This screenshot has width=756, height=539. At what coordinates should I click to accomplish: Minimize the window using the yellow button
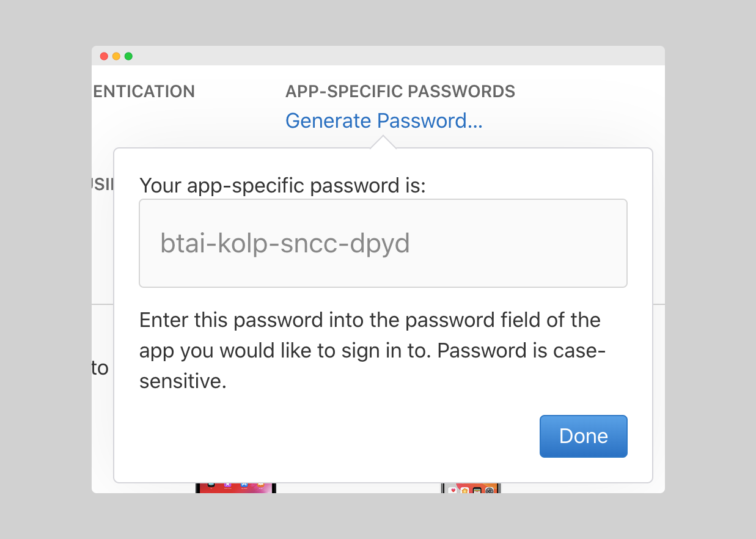(116, 56)
